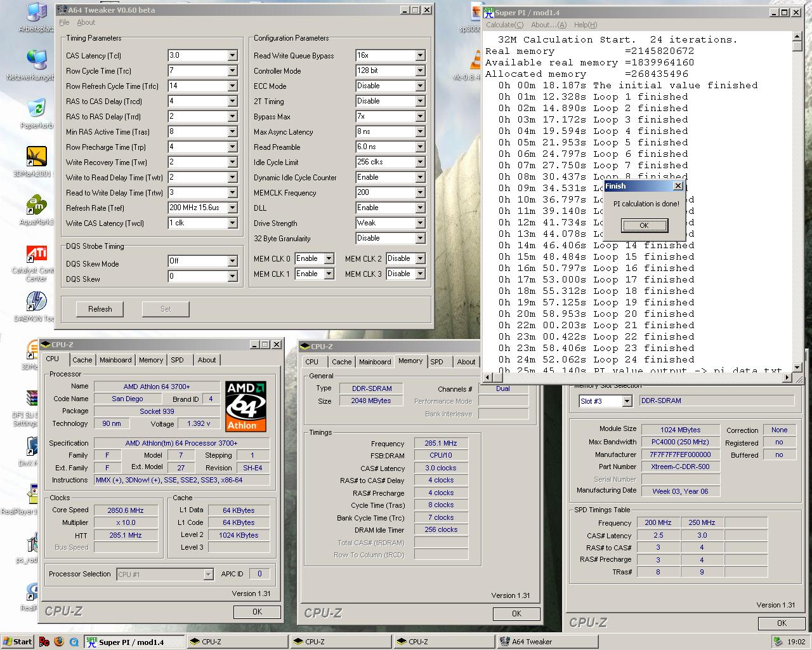The width and height of the screenshot is (812, 650).
Task: Click the Part Number field Xtreem-C-DDR-500
Action: click(x=680, y=467)
